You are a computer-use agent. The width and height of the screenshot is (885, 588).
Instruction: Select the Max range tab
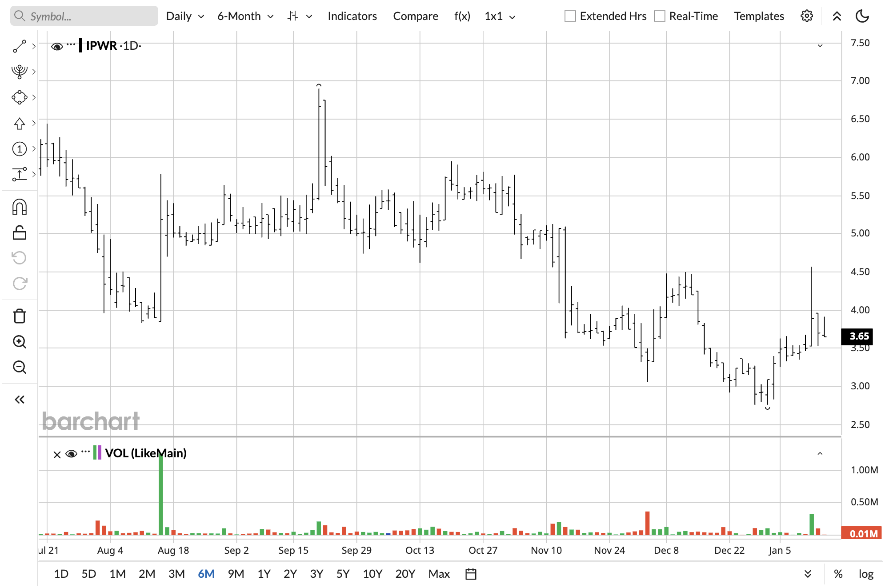pyautogui.click(x=439, y=574)
